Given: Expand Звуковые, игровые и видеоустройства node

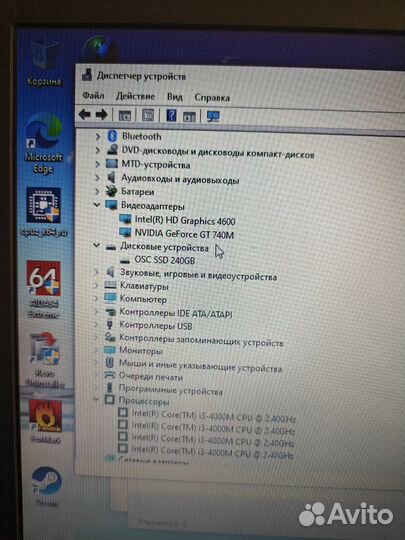Looking at the screenshot, I should click(x=96, y=272).
